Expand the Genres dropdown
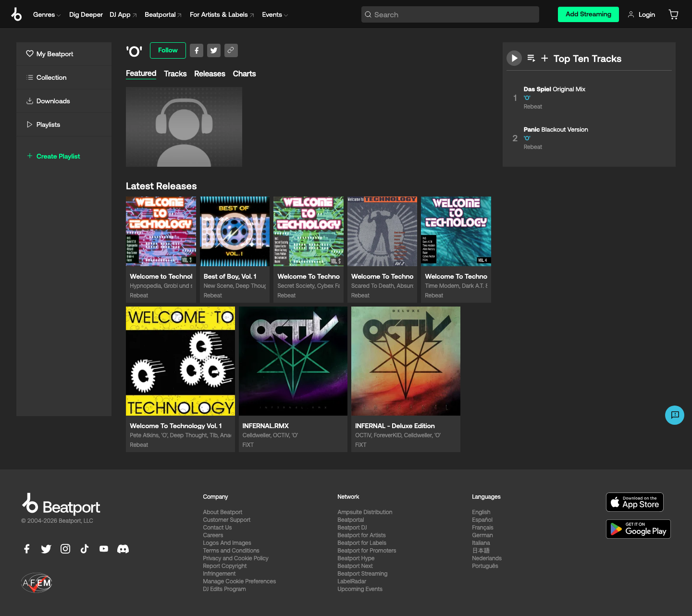The height and width of the screenshot is (616, 692). tap(47, 15)
